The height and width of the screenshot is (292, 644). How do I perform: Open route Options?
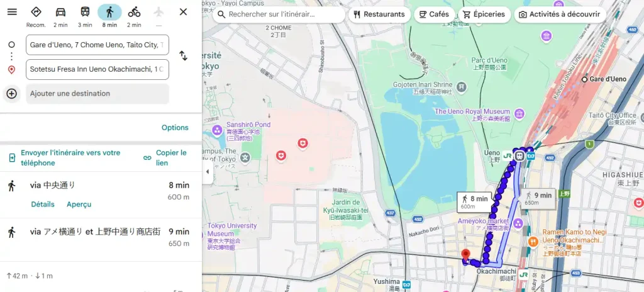[175, 128]
